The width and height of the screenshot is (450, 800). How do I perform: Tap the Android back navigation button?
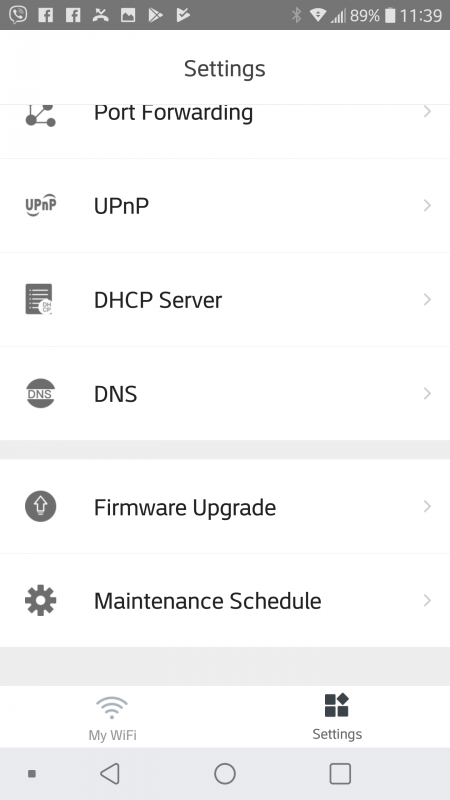pos(110,773)
